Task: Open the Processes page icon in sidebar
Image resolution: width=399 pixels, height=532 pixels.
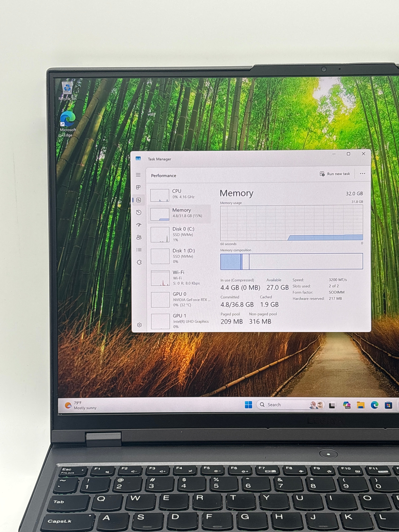Action: coord(138,187)
